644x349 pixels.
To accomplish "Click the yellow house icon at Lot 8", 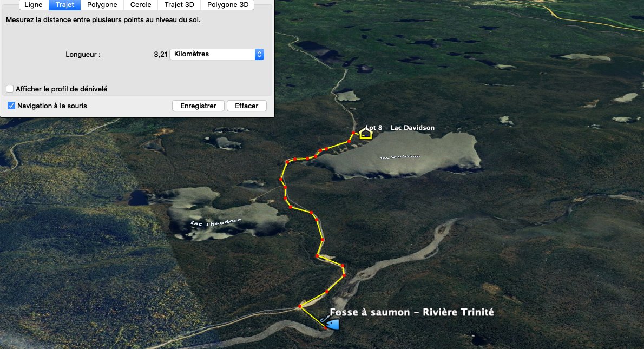I will coord(365,134).
